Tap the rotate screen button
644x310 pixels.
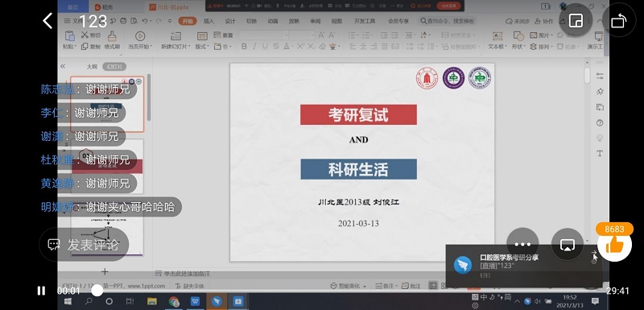click(x=619, y=20)
